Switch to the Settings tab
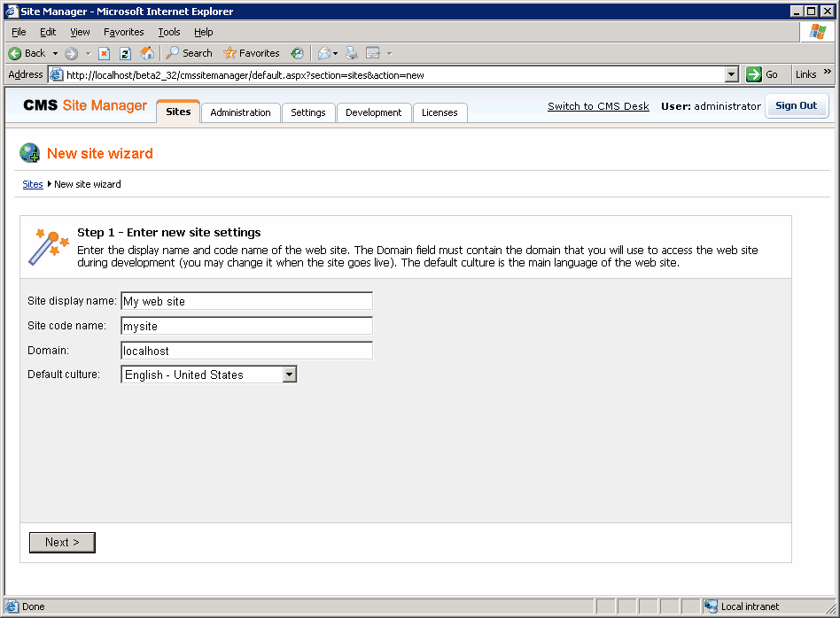 pyautogui.click(x=308, y=112)
